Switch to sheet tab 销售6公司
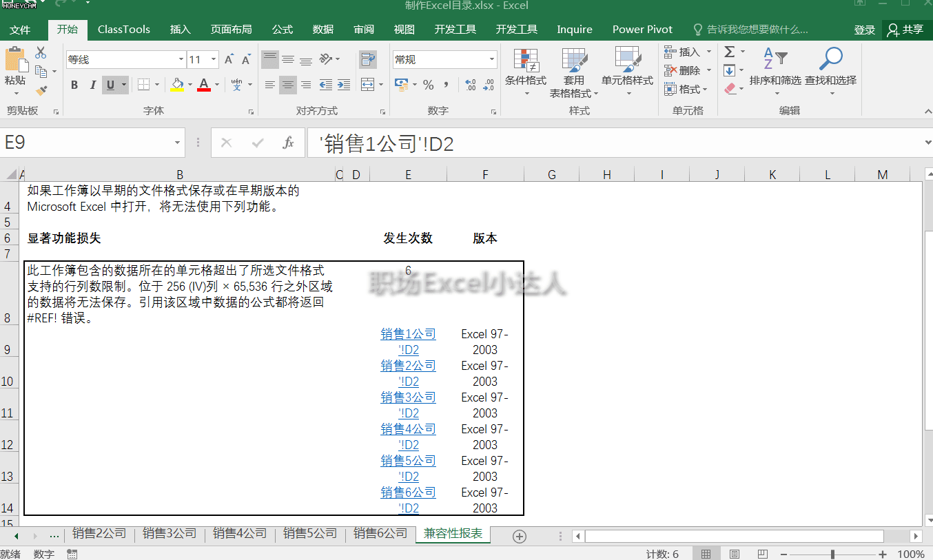This screenshot has width=933, height=560. pos(380,533)
